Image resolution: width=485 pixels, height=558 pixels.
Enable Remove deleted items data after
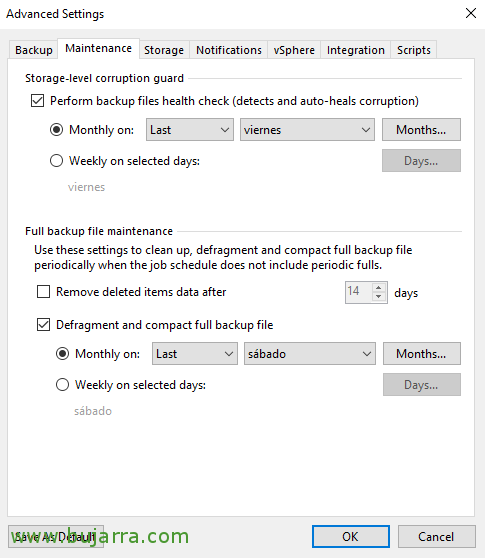43,292
